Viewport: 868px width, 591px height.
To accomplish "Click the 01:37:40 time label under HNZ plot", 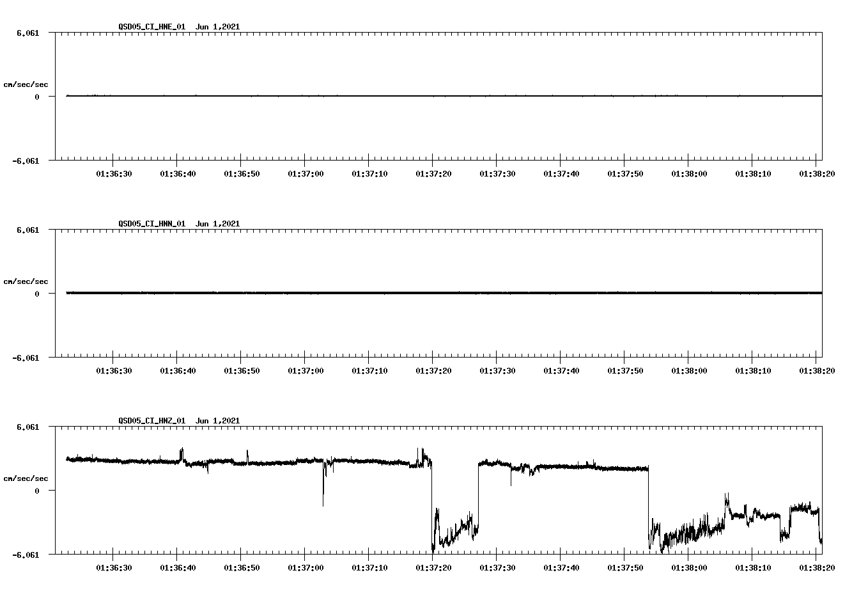I will 561,567.
